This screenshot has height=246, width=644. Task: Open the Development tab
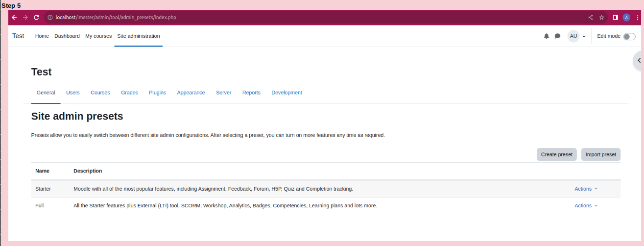click(x=287, y=92)
